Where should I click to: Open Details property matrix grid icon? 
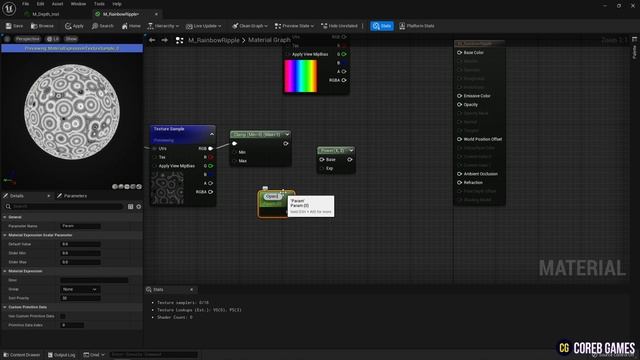tap(131, 207)
